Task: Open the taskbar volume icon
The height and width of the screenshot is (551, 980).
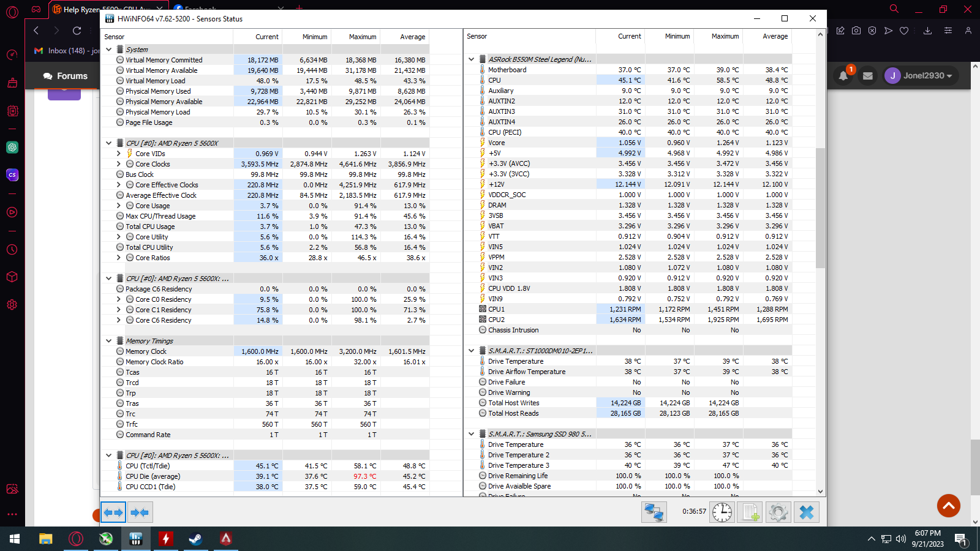Action: [x=900, y=539]
